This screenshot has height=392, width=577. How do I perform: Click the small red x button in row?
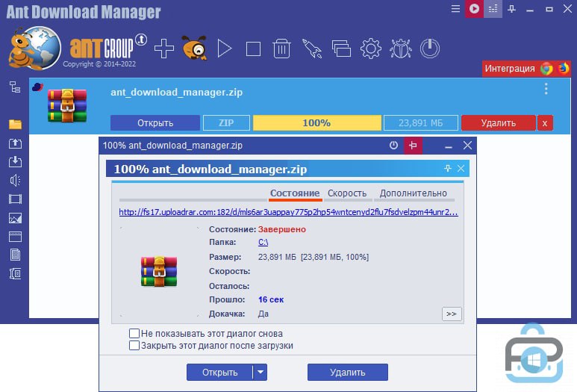click(x=545, y=123)
